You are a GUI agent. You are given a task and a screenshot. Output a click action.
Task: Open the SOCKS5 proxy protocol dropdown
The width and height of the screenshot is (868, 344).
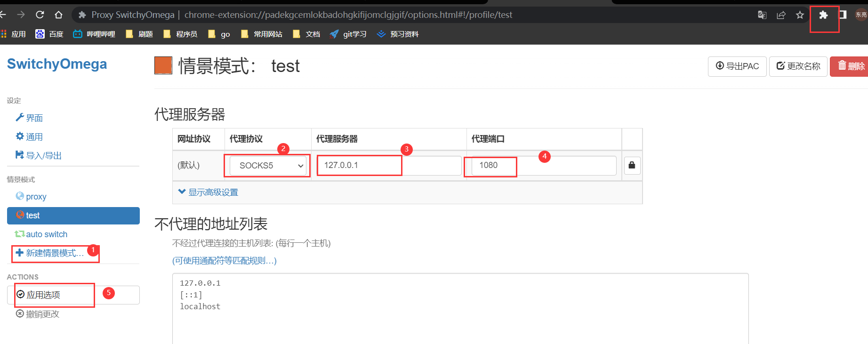tap(268, 166)
